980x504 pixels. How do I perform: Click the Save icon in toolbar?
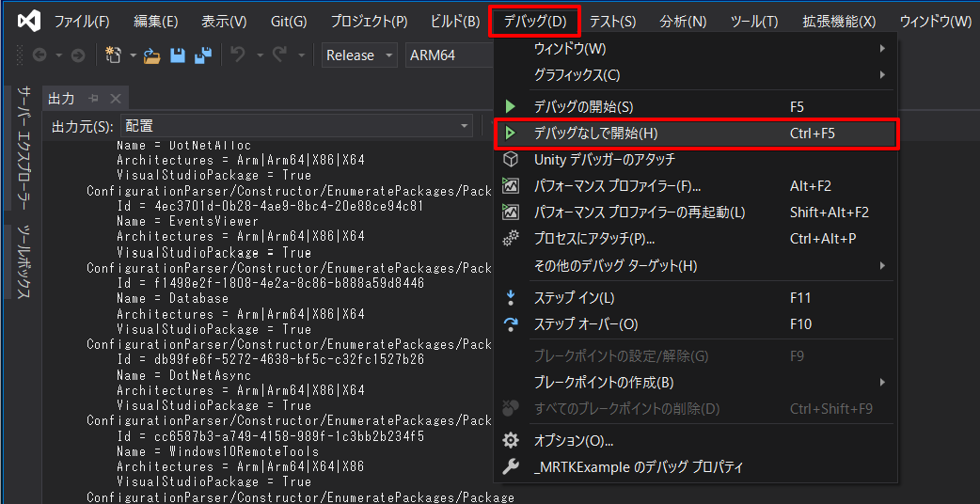tap(178, 55)
